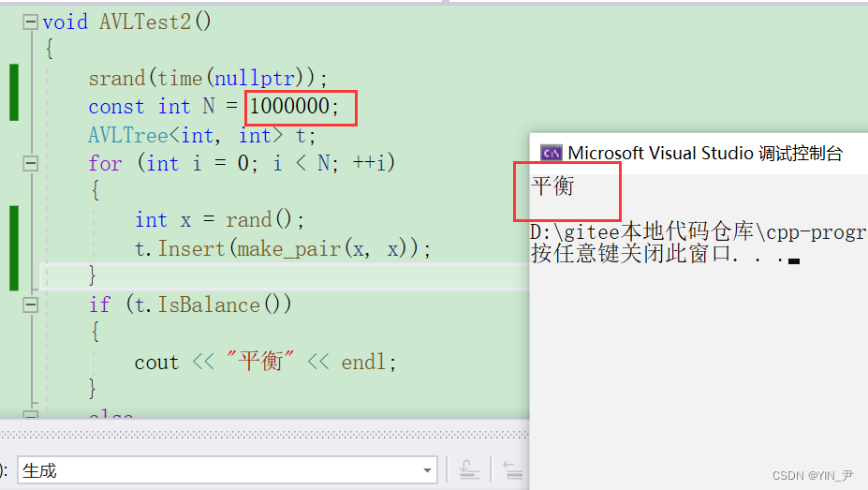
Task: Collapse the AVLTest2 function outline
Action: (30, 22)
